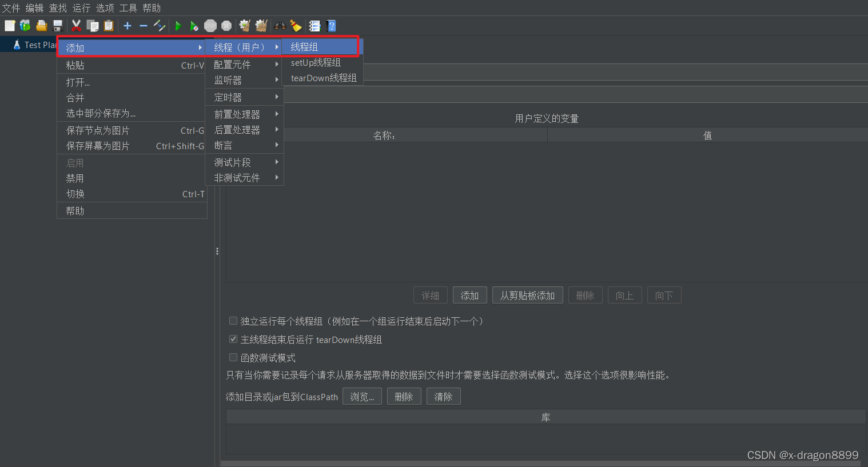Image resolution: width=868 pixels, height=467 pixels.
Task: Choose 帮助 in context menu
Action: pos(132,211)
